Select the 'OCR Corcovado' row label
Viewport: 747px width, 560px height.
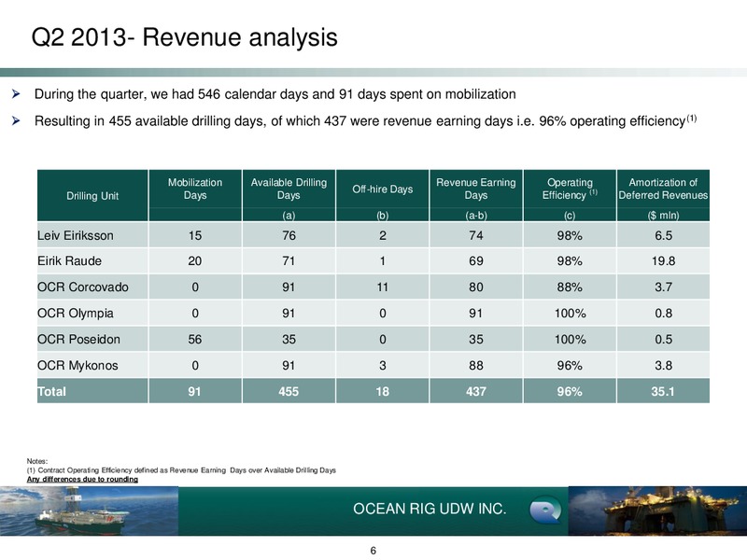click(83, 287)
